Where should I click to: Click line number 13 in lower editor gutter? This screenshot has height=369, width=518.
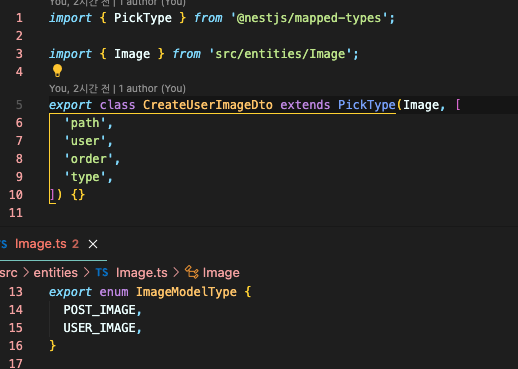pyautogui.click(x=16, y=292)
